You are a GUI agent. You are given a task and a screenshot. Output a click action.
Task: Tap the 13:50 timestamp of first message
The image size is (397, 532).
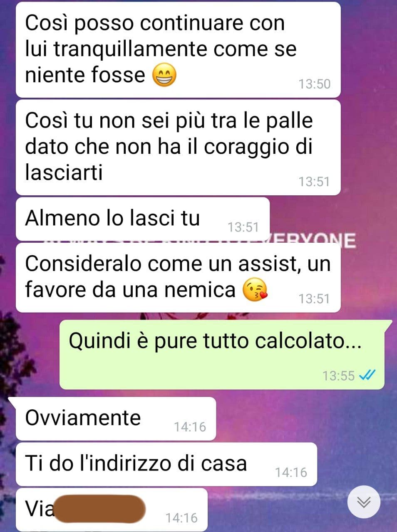coord(314,84)
